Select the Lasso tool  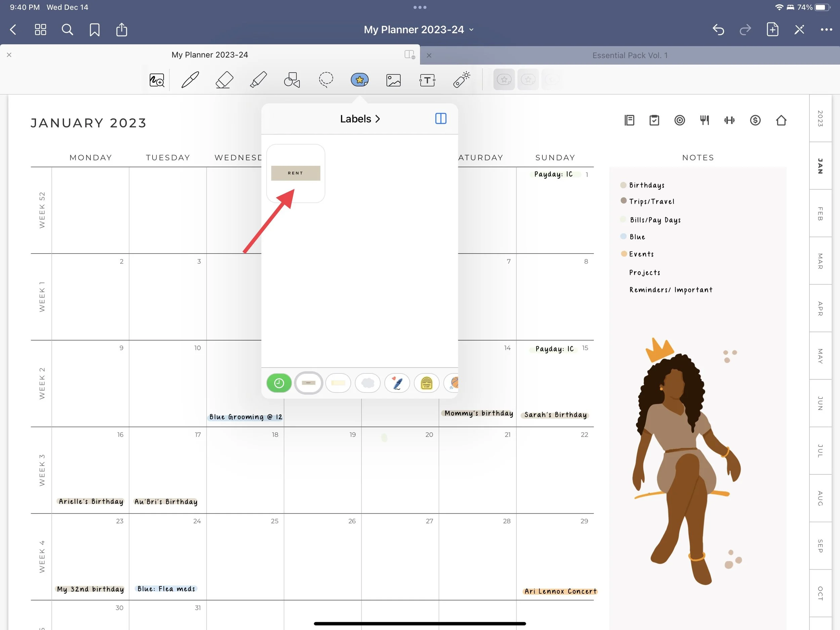pyautogui.click(x=326, y=80)
